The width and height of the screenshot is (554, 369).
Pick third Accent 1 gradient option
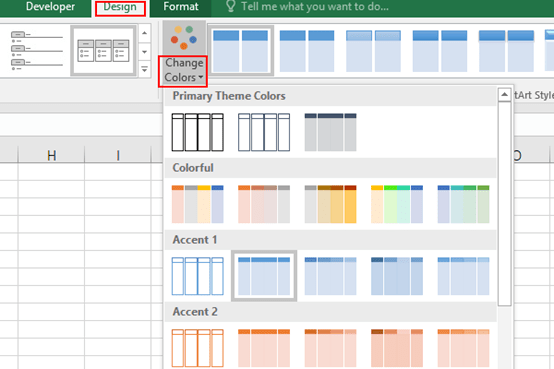coord(330,276)
